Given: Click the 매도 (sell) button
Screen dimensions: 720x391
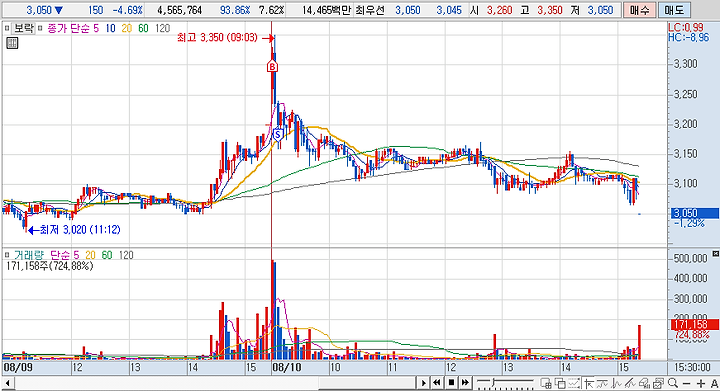Looking at the screenshot, I should tap(674, 10).
